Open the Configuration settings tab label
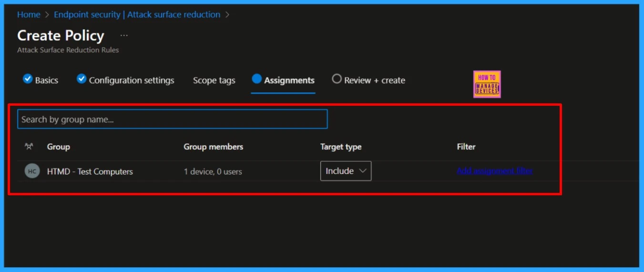Image resolution: width=644 pixels, height=272 pixels. tap(132, 81)
